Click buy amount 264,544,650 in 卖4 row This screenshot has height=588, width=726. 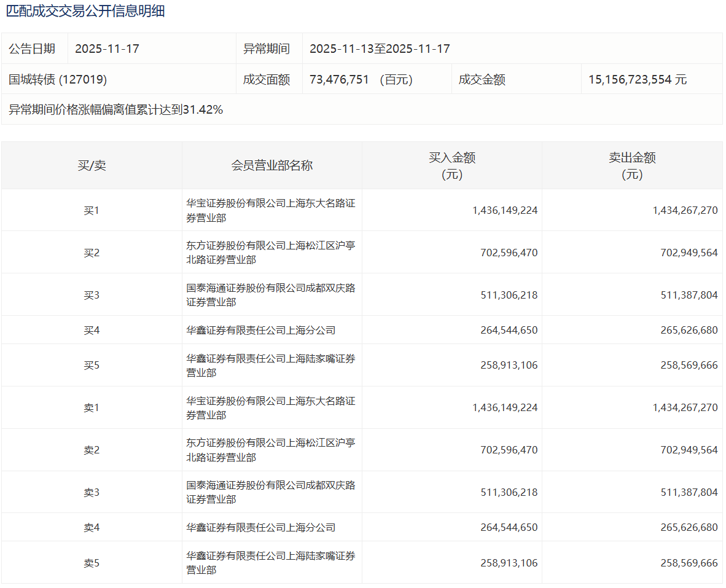509,528
